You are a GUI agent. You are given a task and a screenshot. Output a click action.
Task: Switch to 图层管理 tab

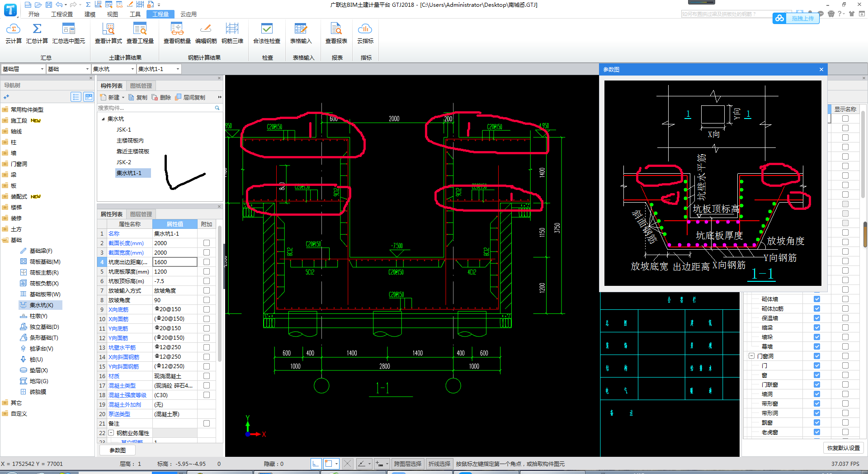click(141, 214)
